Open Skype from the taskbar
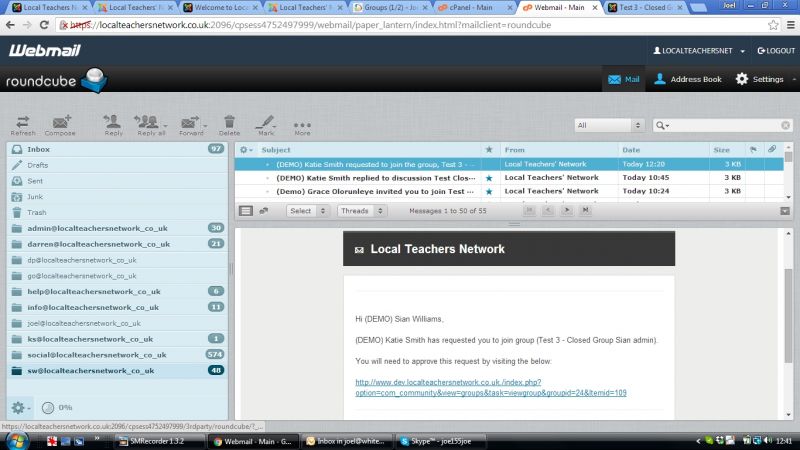 pos(440,441)
